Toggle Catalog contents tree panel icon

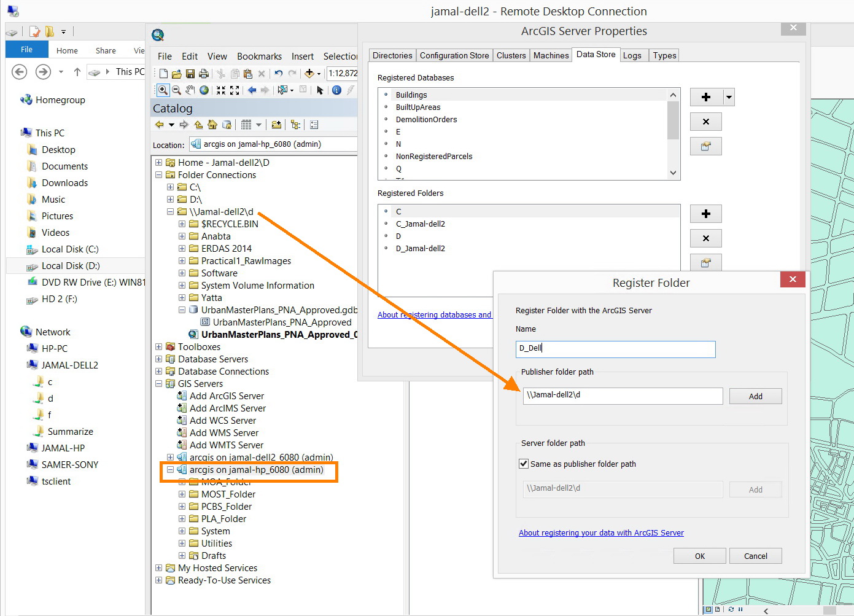(x=296, y=125)
